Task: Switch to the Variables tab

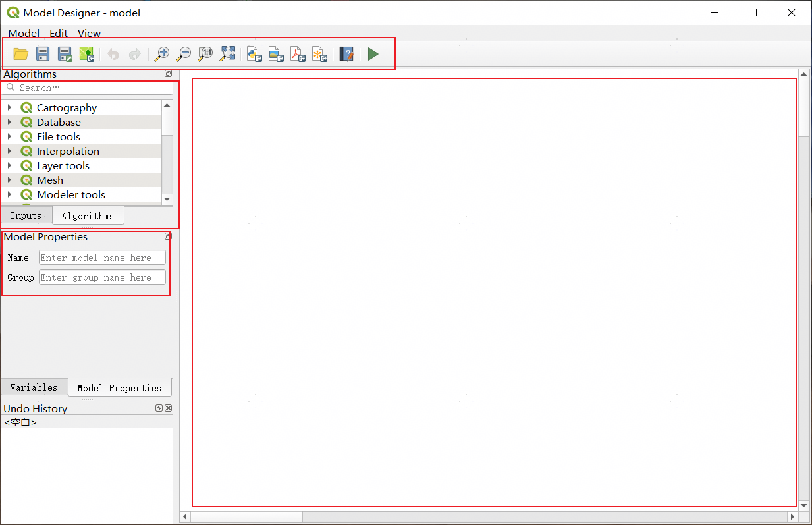Action: click(x=34, y=387)
